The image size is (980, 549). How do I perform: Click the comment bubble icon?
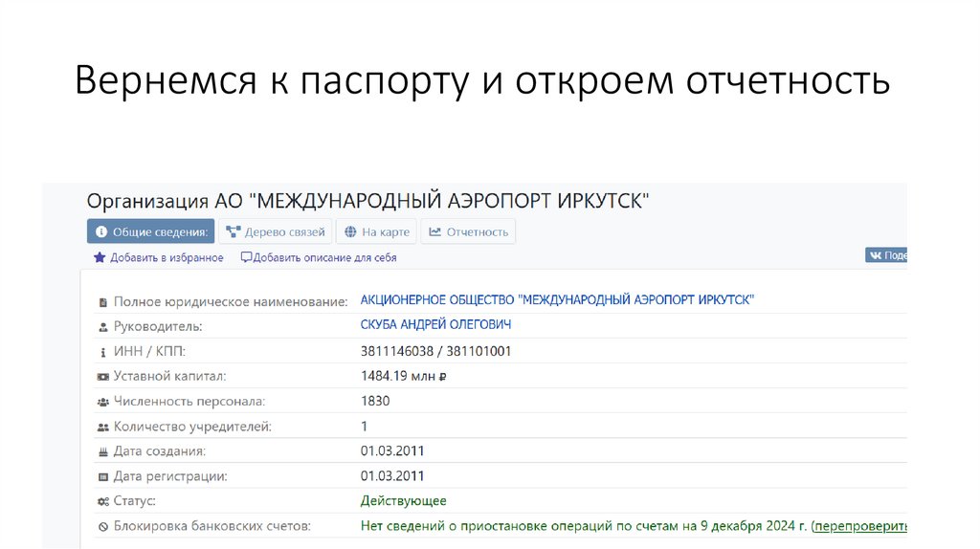(246, 256)
